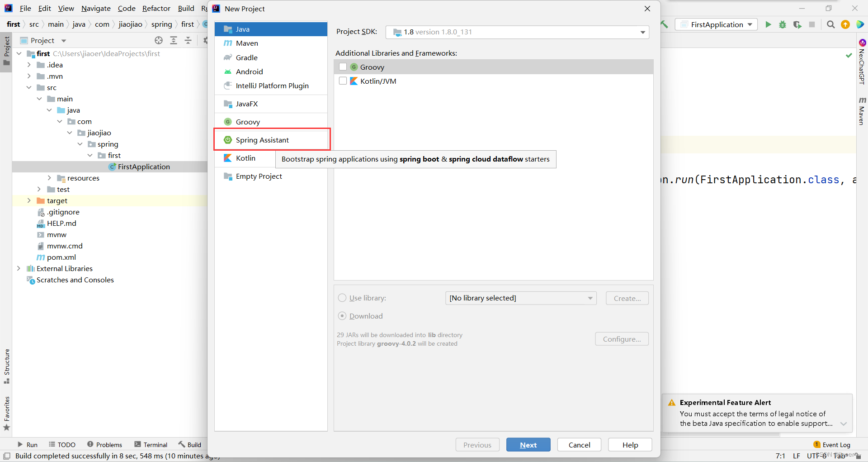
Task: Select Spring Assistant project type
Action: [x=271, y=140]
